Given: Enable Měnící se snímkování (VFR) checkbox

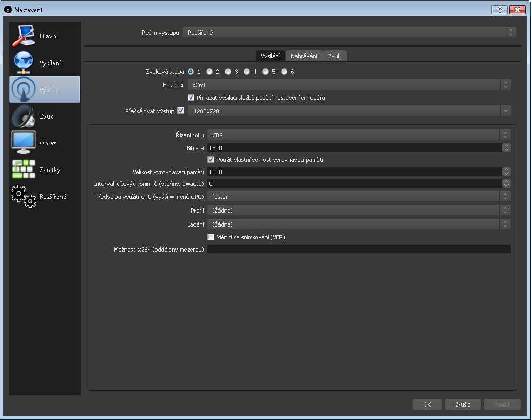Looking at the screenshot, I should tap(210, 237).
